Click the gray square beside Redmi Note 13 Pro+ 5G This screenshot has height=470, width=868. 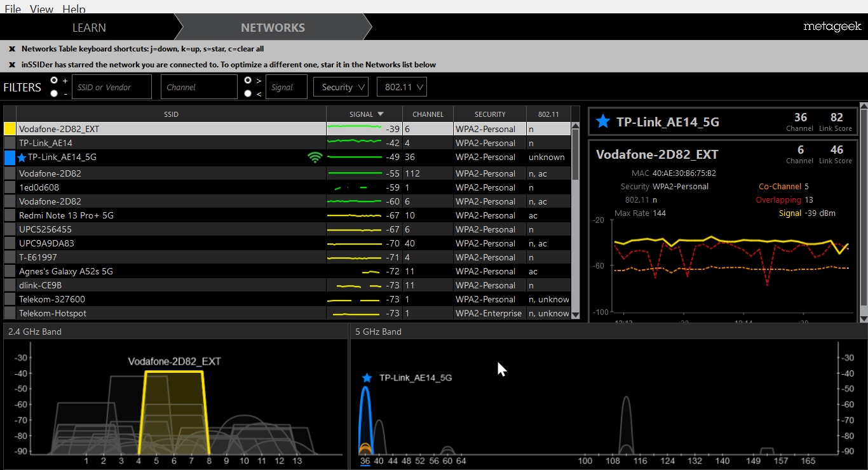tap(10, 215)
